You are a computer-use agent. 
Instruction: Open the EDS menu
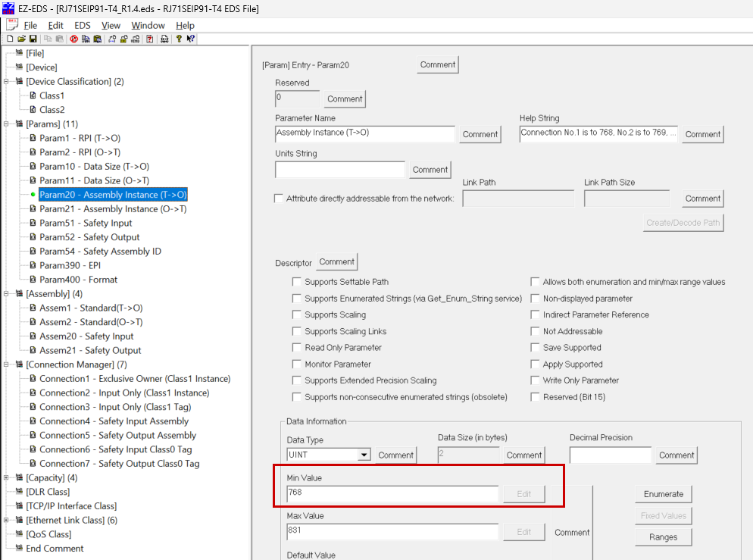[x=82, y=26]
